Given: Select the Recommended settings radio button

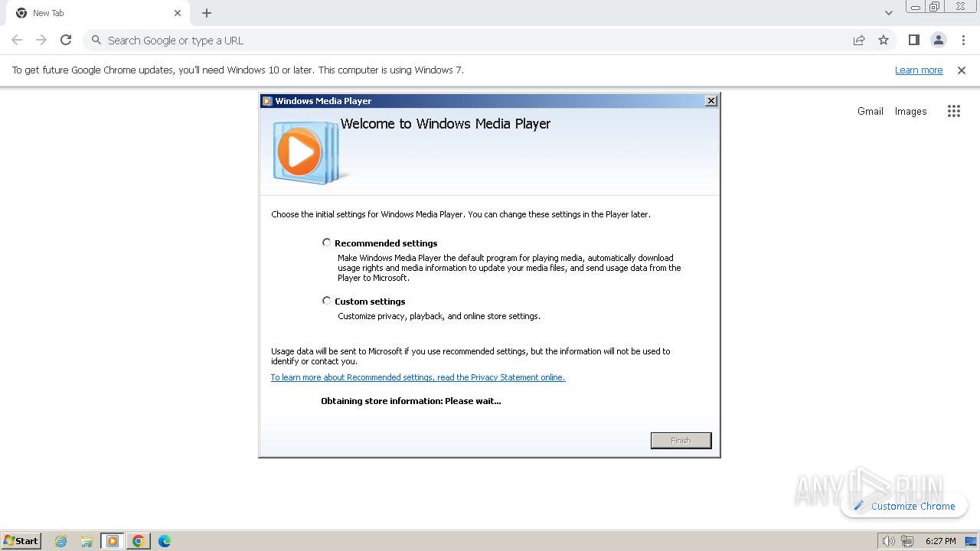Looking at the screenshot, I should point(327,243).
